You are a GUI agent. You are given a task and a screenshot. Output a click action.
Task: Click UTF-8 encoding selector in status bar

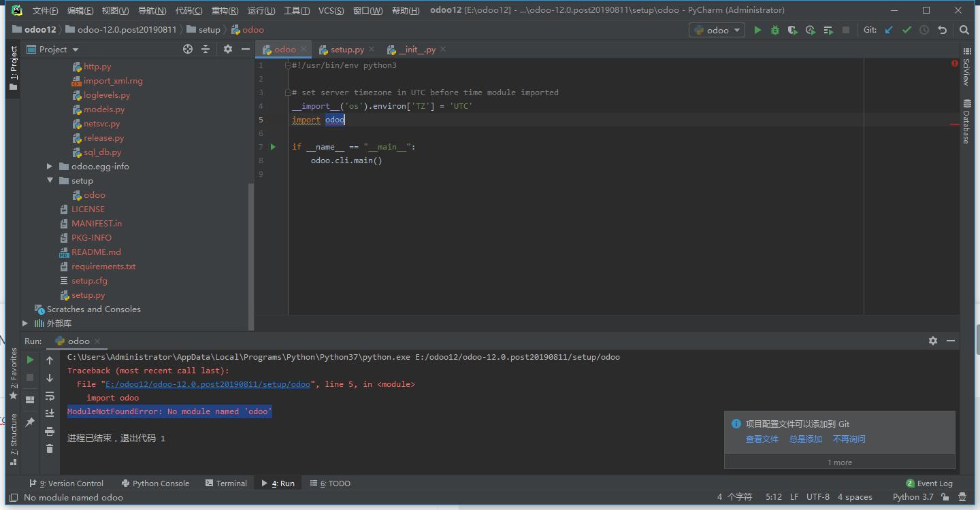818,497
